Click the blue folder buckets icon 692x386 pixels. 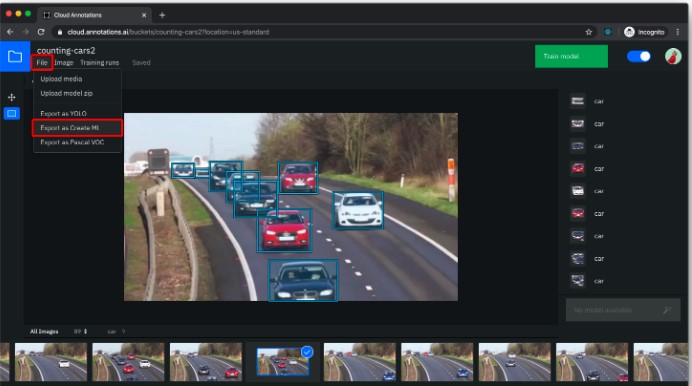pyautogui.click(x=15, y=56)
